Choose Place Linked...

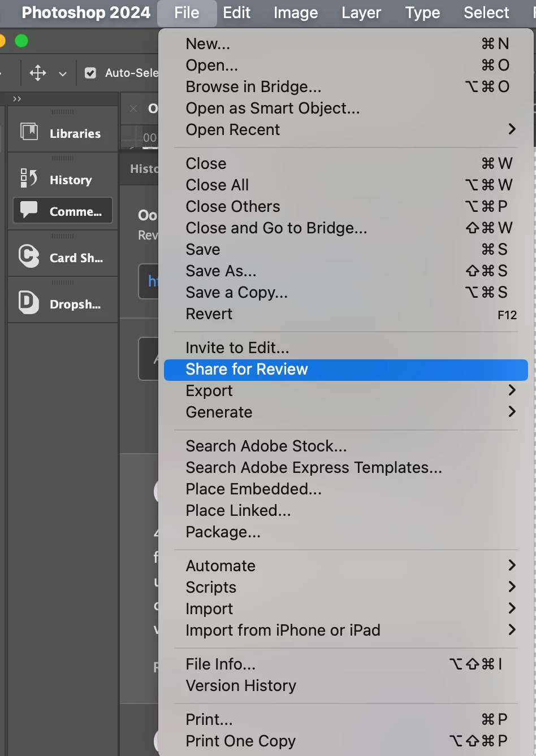(345, 510)
